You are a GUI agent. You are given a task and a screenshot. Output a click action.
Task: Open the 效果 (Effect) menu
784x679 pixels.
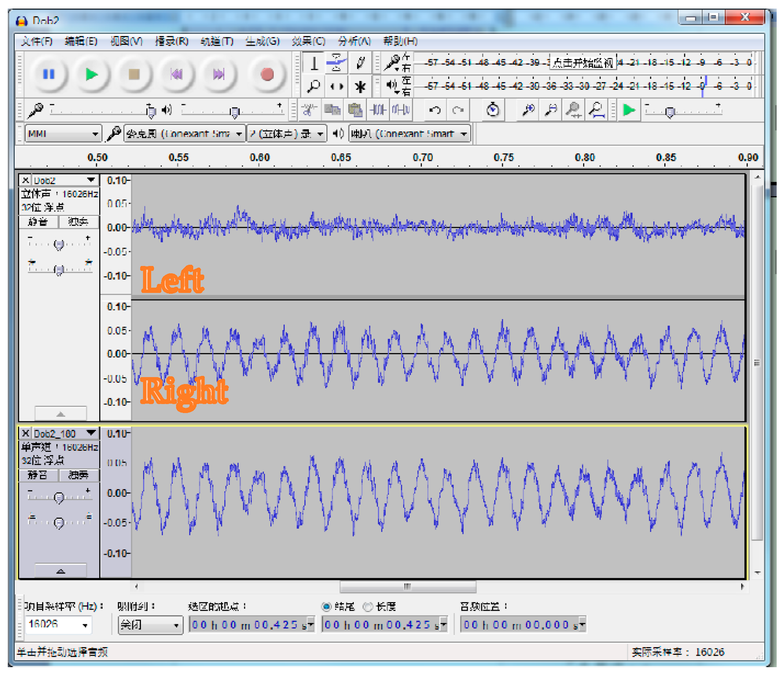(308, 41)
